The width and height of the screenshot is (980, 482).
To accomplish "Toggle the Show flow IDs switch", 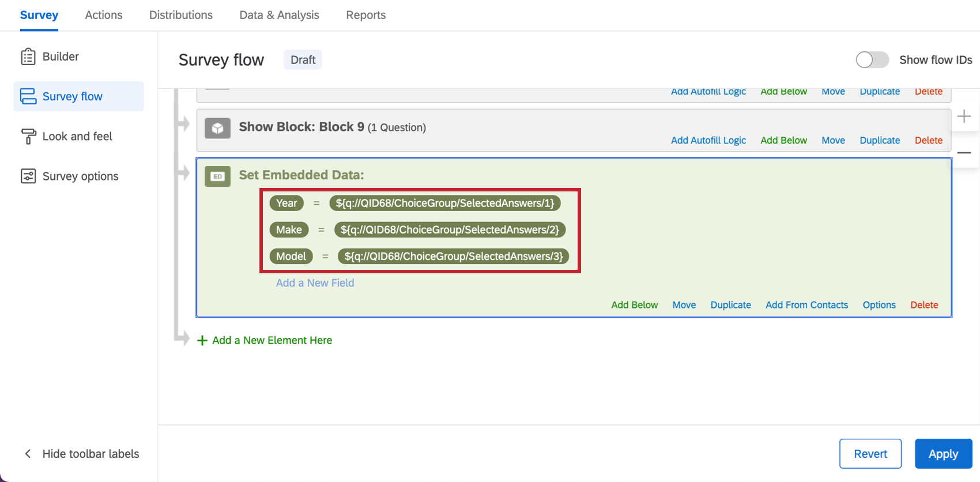I will tap(872, 60).
